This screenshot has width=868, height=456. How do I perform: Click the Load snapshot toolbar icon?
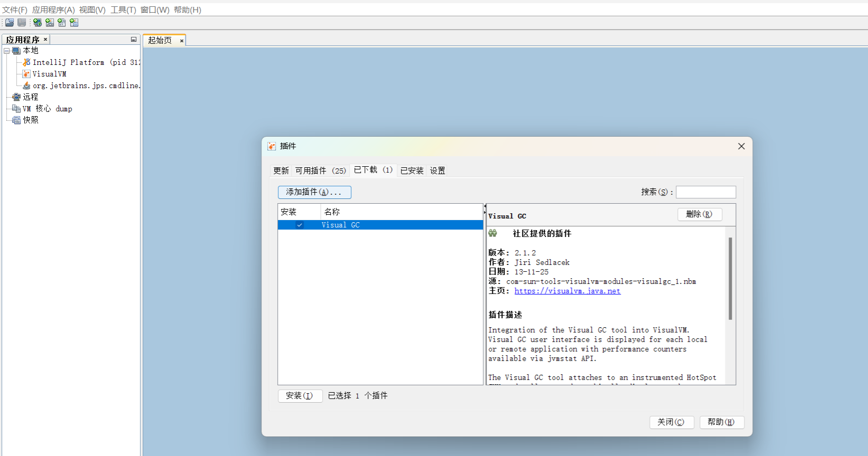tap(10, 23)
